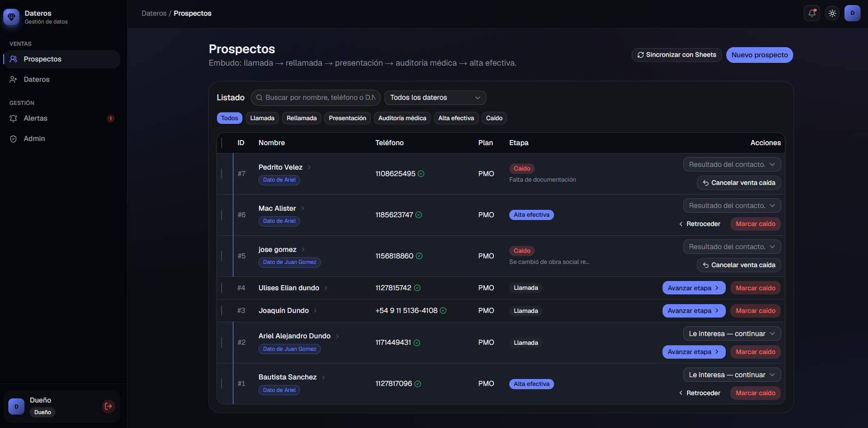Open Bautista Sanchez details via chevron
Screen dimensions: 868x428
click(x=324, y=377)
